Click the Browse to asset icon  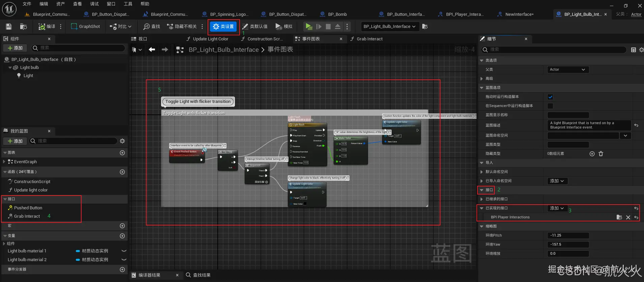point(23,27)
